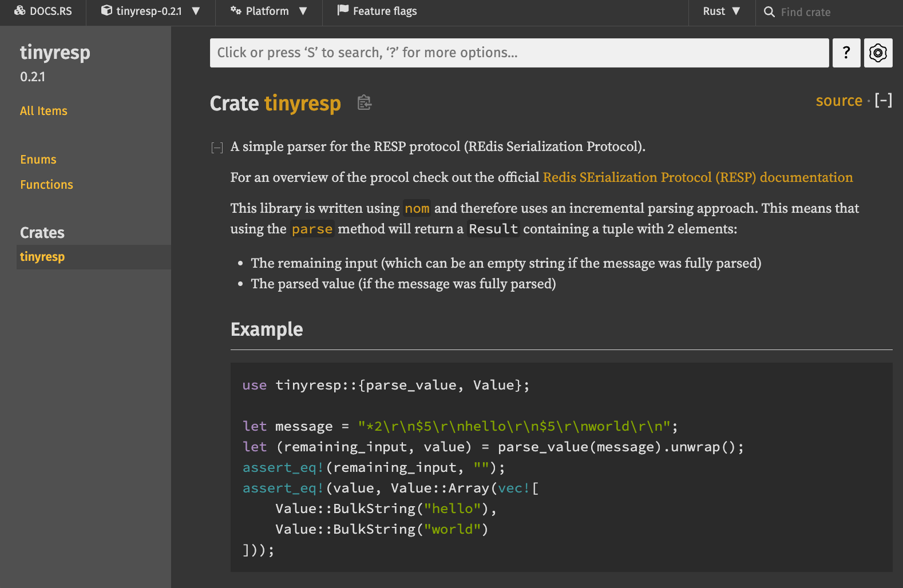Click the version text 0.2.1 in the sidebar
903x588 pixels.
[x=33, y=77]
